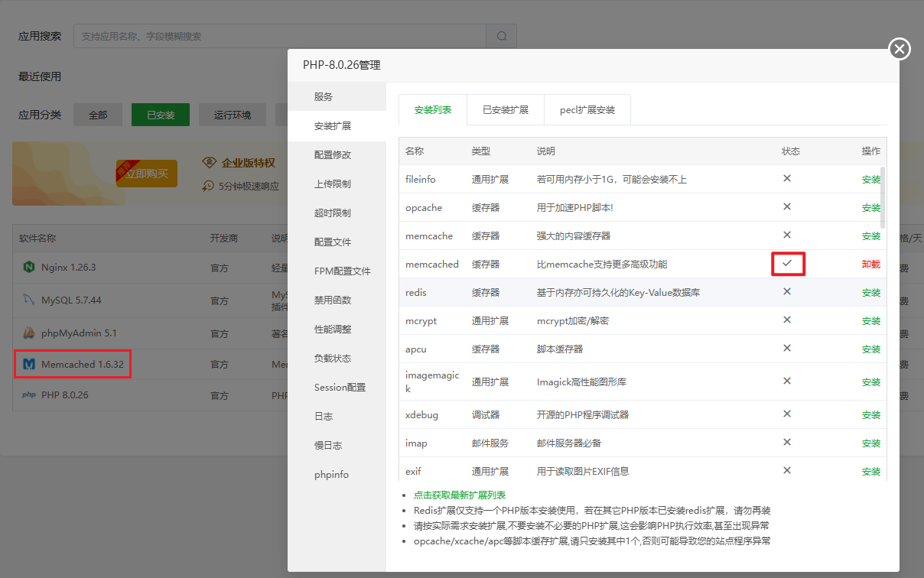Close the PHP-8.0.26 management dialog
The width and height of the screenshot is (924, 578).
pyautogui.click(x=900, y=49)
